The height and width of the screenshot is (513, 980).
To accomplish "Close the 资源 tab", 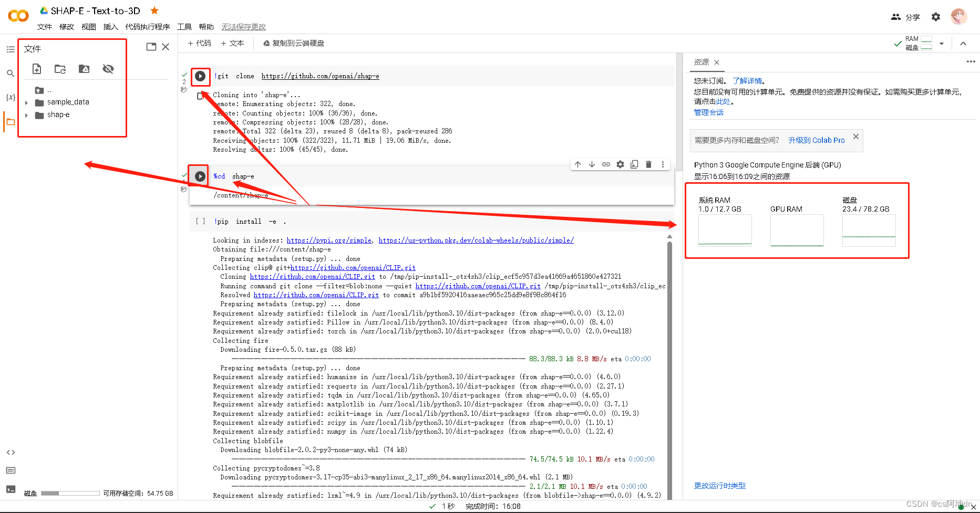I will tap(717, 62).
